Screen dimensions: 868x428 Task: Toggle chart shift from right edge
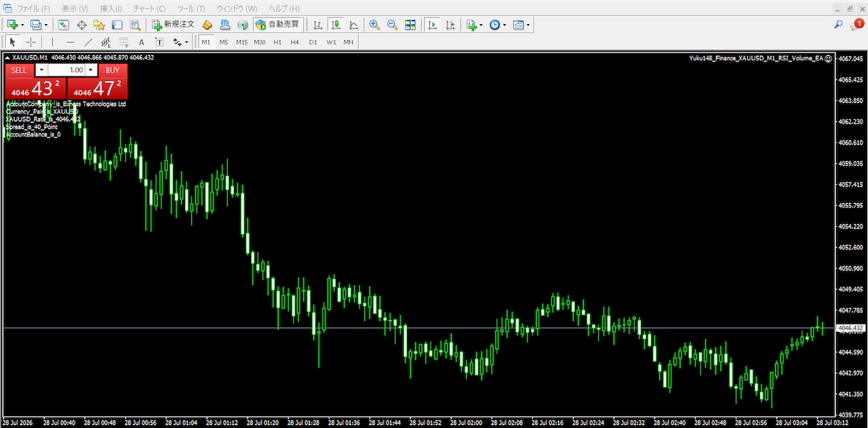pos(450,25)
